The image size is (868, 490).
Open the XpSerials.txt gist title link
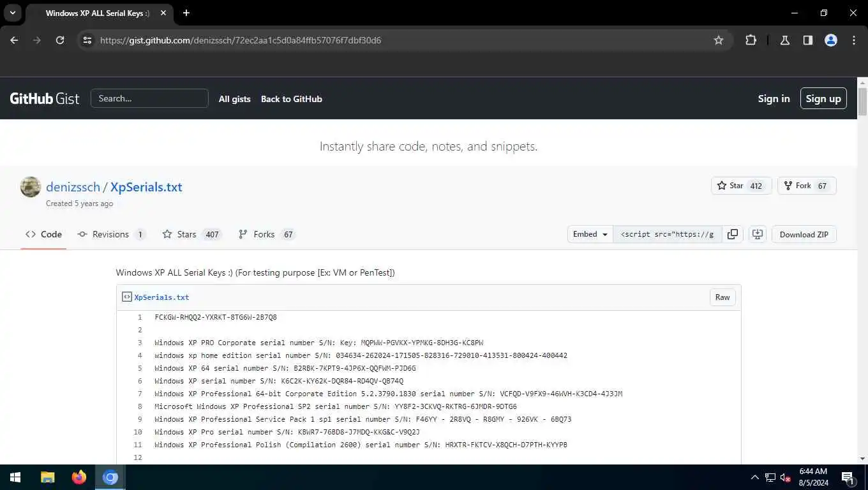click(146, 187)
